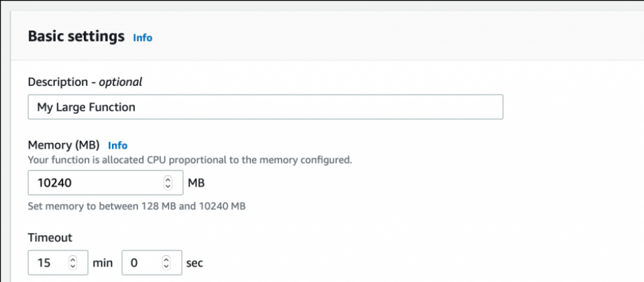Decrease timeout seconds with the down arrow
The image size is (644, 282).
coord(166,266)
